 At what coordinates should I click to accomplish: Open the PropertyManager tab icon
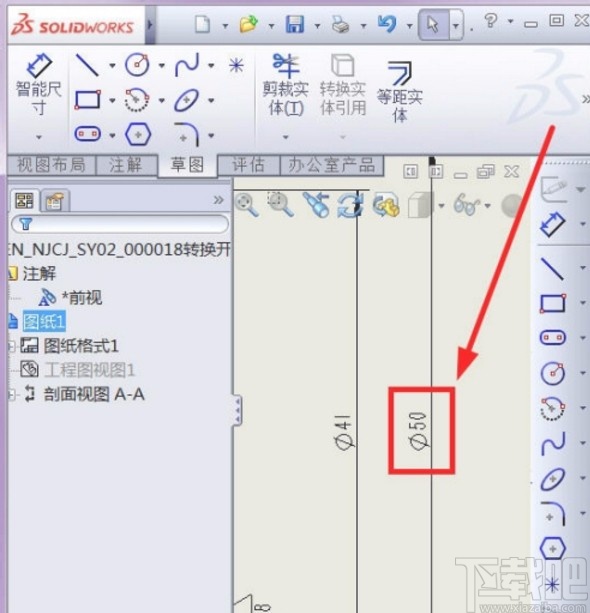coord(55,202)
